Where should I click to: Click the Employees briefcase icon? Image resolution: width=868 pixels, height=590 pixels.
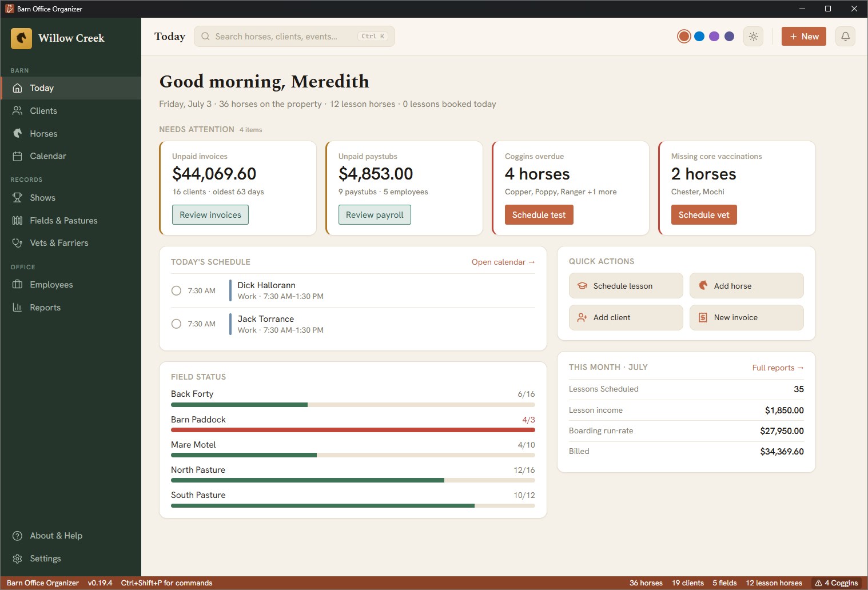coord(18,285)
